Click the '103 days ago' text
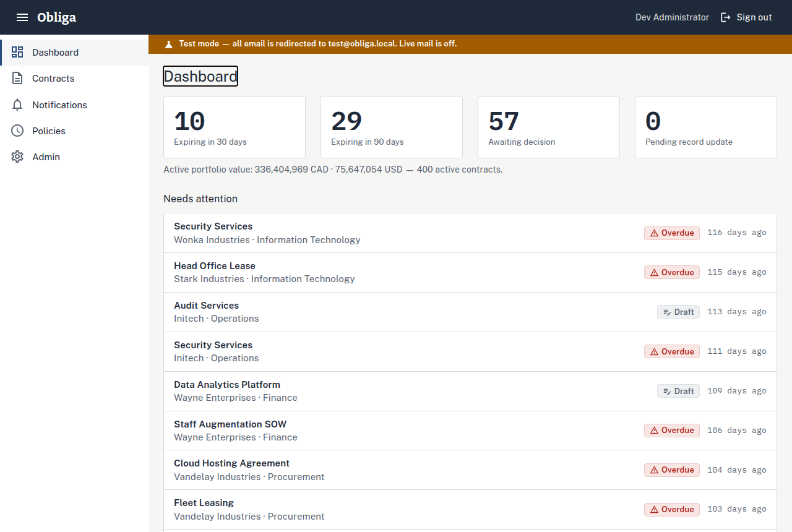 pyautogui.click(x=737, y=509)
